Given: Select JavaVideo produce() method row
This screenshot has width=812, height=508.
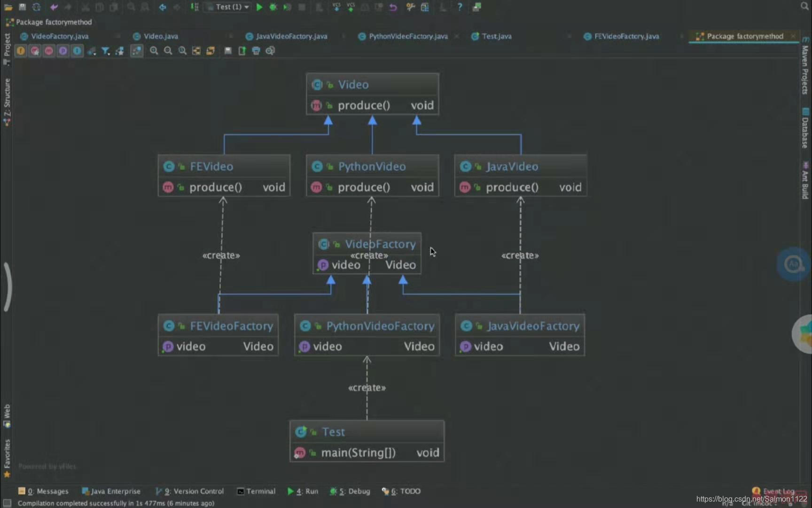Looking at the screenshot, I should coord(521,187).
